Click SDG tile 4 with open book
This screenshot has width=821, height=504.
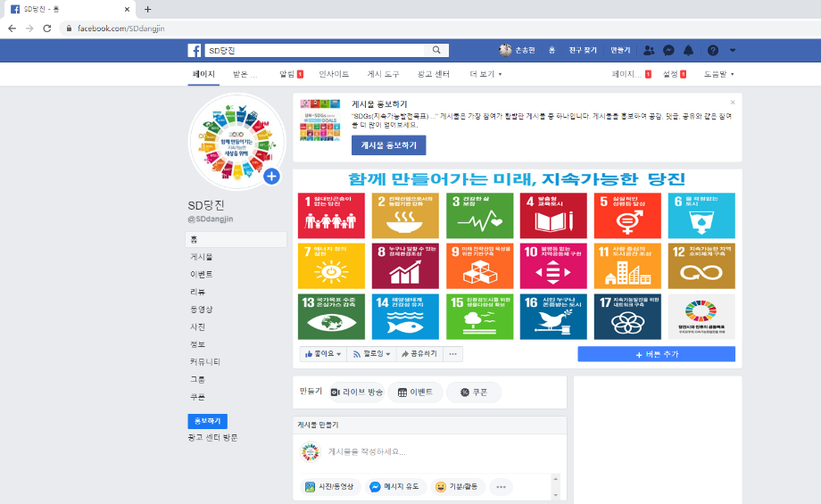click(553, 215)
